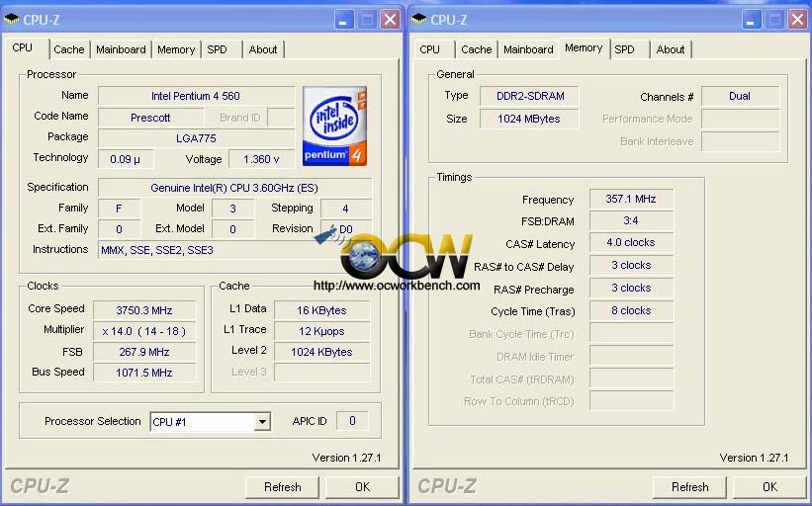Click the Family value 'F'

point(119,209)
